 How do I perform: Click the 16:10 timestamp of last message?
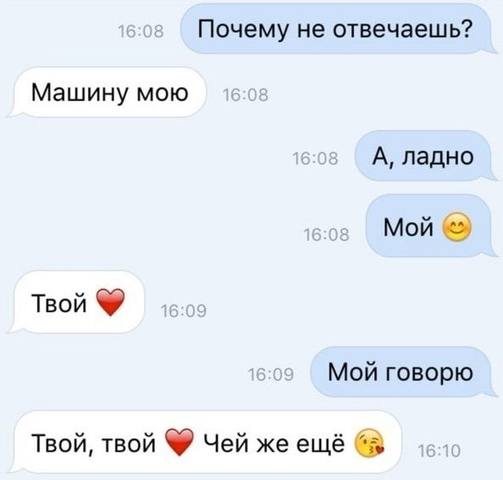tap(439, 451)
